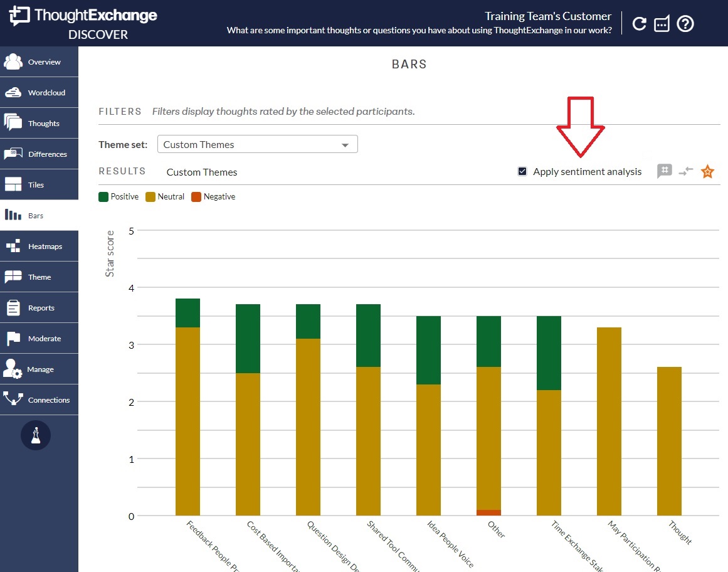Screen dimensions: 728x572
Task: Click the Thought x-axis label
Action: click(680, 532)
